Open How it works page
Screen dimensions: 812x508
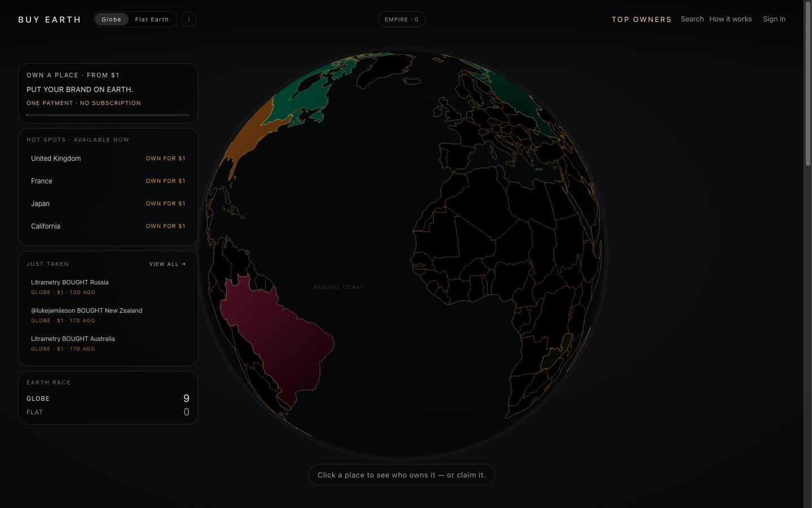730,19
